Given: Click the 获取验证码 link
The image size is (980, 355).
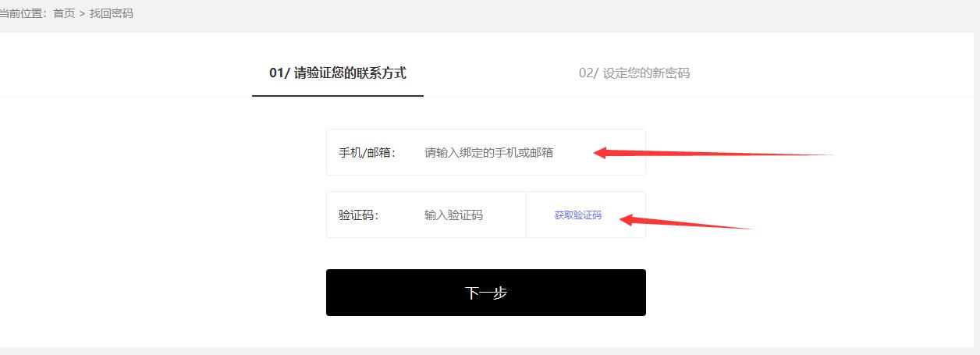Looking at the screenshot, I should click(x=578, y=215).
